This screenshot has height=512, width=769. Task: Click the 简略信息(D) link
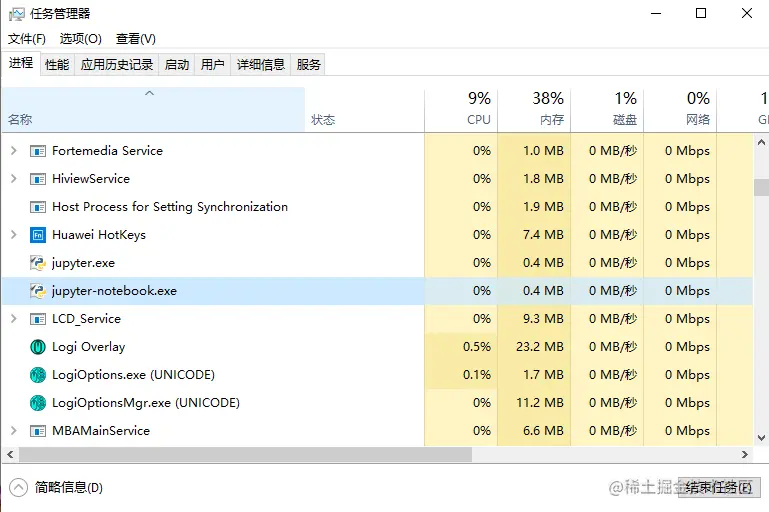point(69,487)
